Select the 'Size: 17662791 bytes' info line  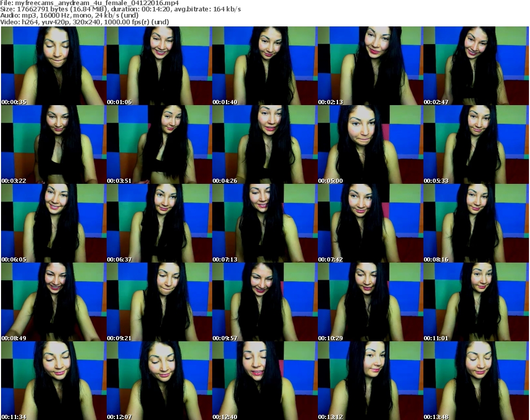(x=121, y=9)
